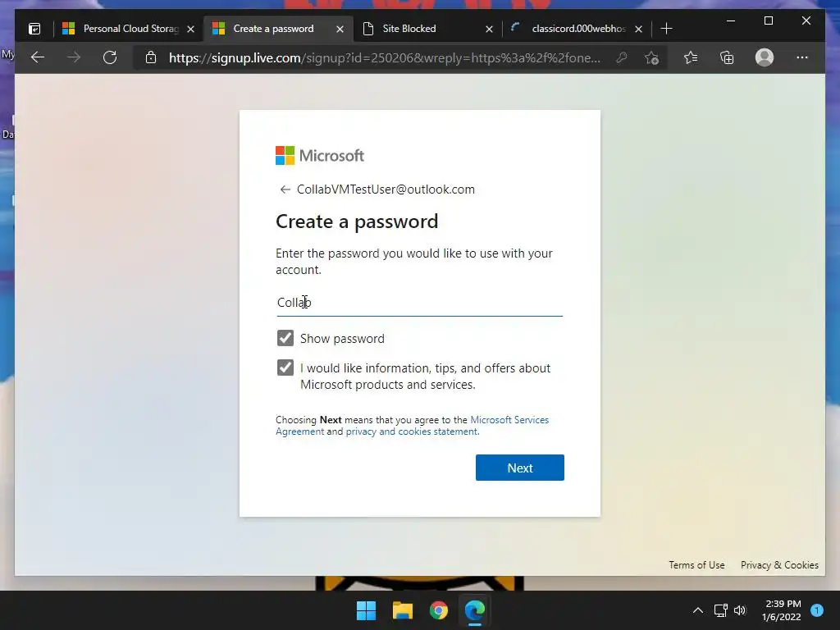The width and height of the screenshot is (840, 630).
Task: Click the Microsoft logo on sign-up card
Action: pos(320,156)
